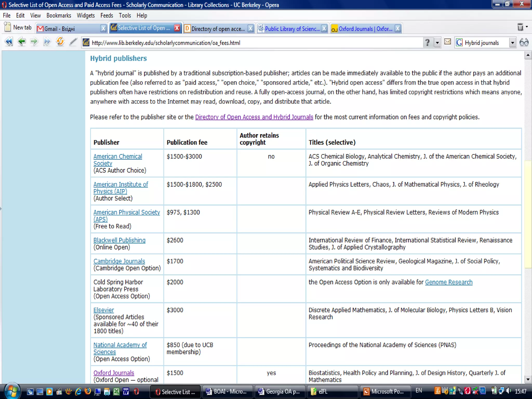Open the closed tabs trash icon
This screenshot has width=532, height=399.
pos(520,27)
